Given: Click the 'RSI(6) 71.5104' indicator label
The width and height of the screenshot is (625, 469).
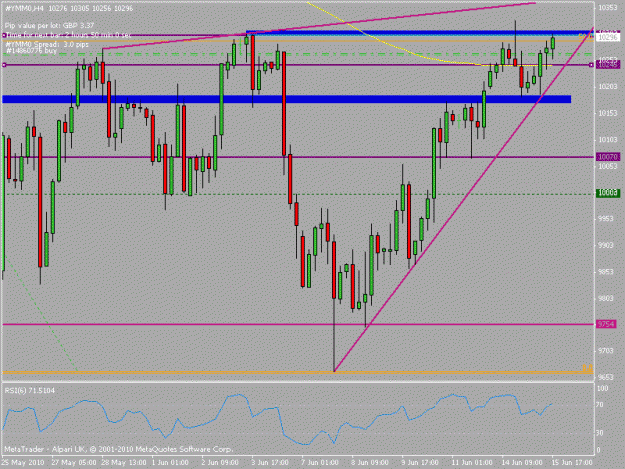Looking at the screenshot, I should (29, 391).
